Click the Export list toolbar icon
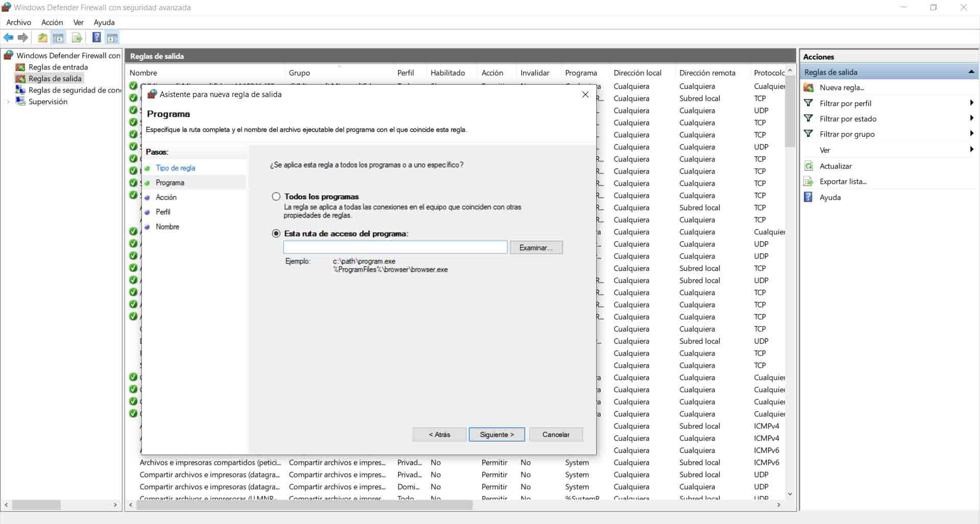980x524 pixels. click(77, 38)
